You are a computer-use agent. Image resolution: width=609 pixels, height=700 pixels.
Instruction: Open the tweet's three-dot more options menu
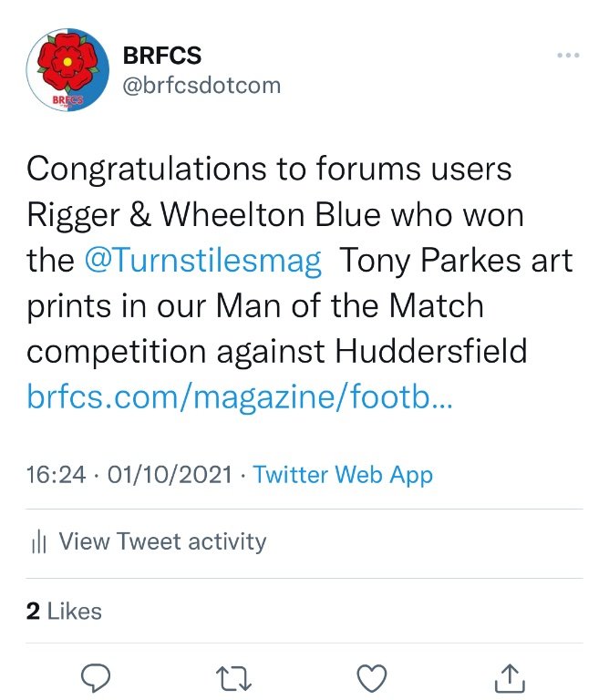coord(568,56)
